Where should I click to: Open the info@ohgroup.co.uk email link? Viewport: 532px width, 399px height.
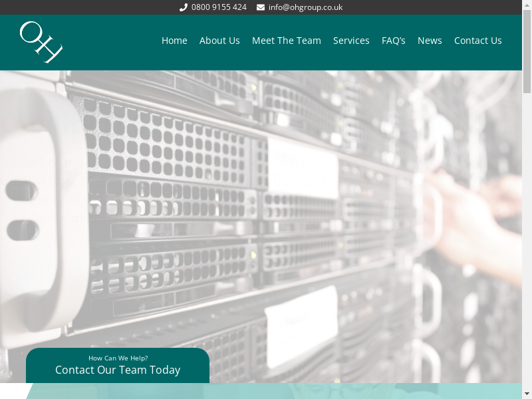coord(305,7)
